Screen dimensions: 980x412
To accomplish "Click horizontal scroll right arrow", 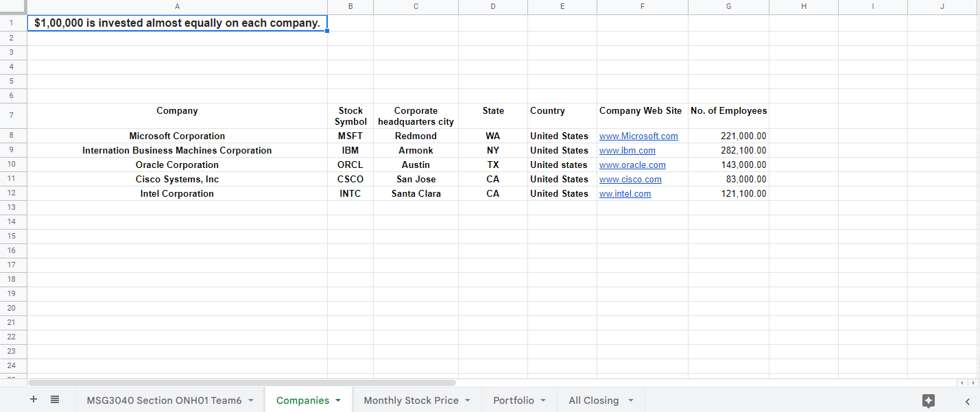I will pos(972,383).
